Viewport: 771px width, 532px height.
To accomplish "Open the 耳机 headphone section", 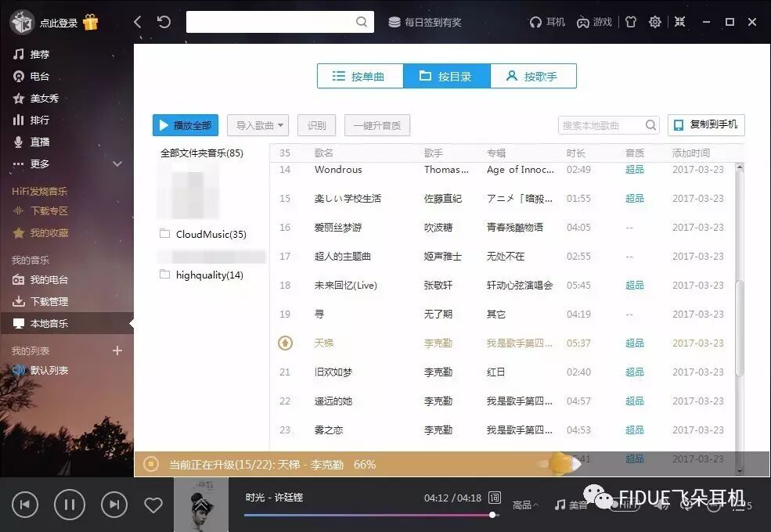I will click(x=547, y=22).
